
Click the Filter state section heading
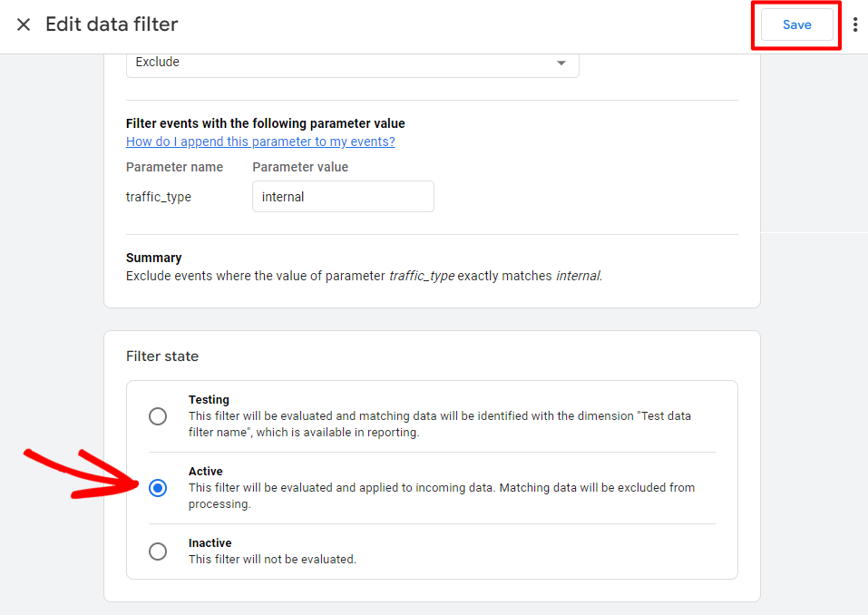point(162,356)
